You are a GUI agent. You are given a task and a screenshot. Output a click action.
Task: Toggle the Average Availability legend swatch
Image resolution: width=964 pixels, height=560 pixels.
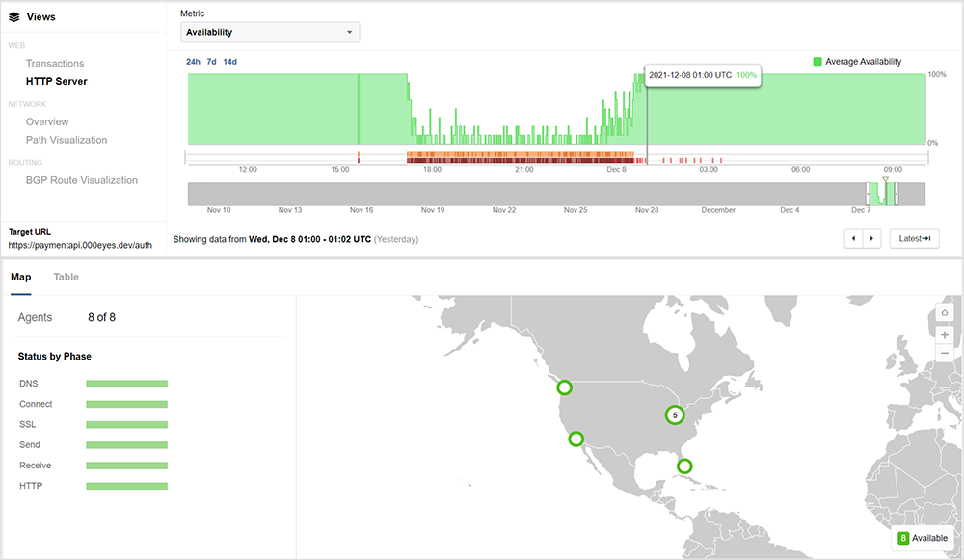[x=817, y=62]
